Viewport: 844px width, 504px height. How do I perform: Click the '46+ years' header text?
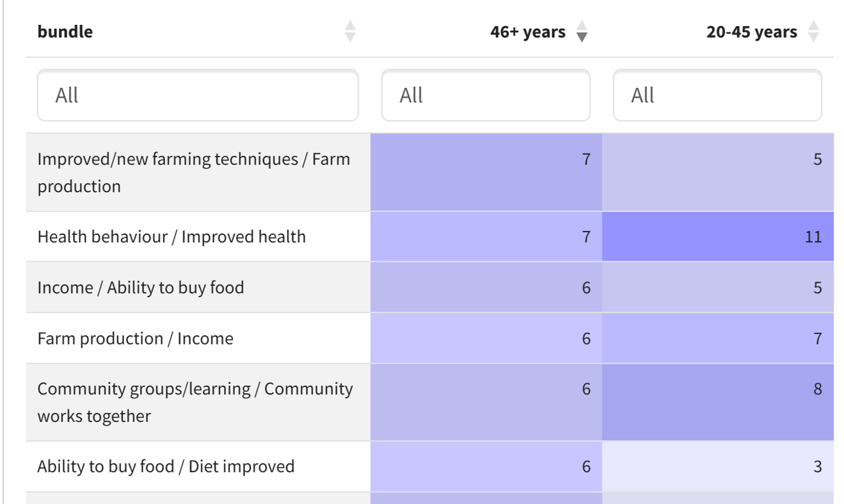(x=527, y=31)
